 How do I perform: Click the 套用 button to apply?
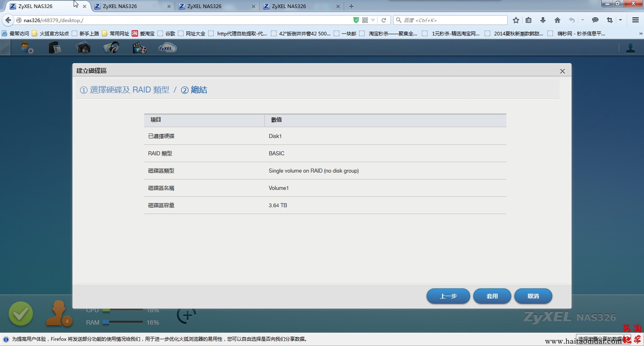492,296
